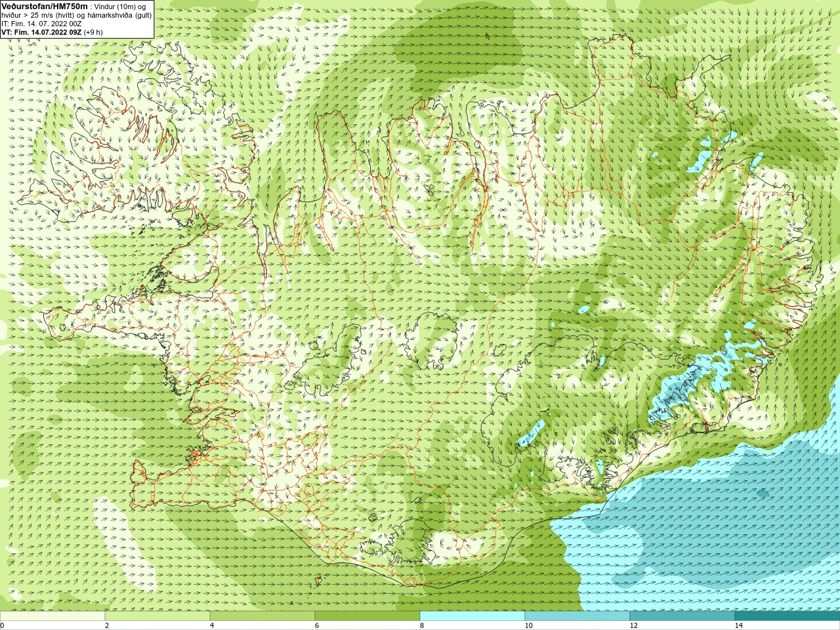840x630 pixels.
Task: Click the 'Vindur (10m) og' text
Action: pos(120,7)
